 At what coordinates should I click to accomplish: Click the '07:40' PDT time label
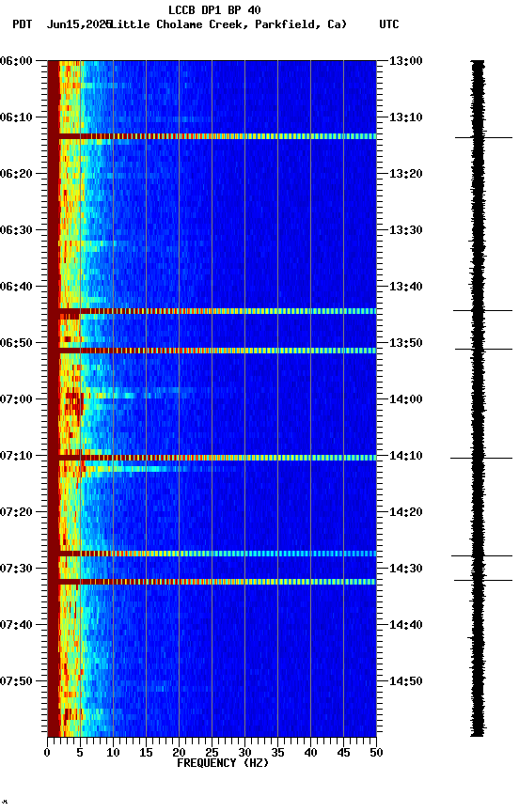pos(16,626)
